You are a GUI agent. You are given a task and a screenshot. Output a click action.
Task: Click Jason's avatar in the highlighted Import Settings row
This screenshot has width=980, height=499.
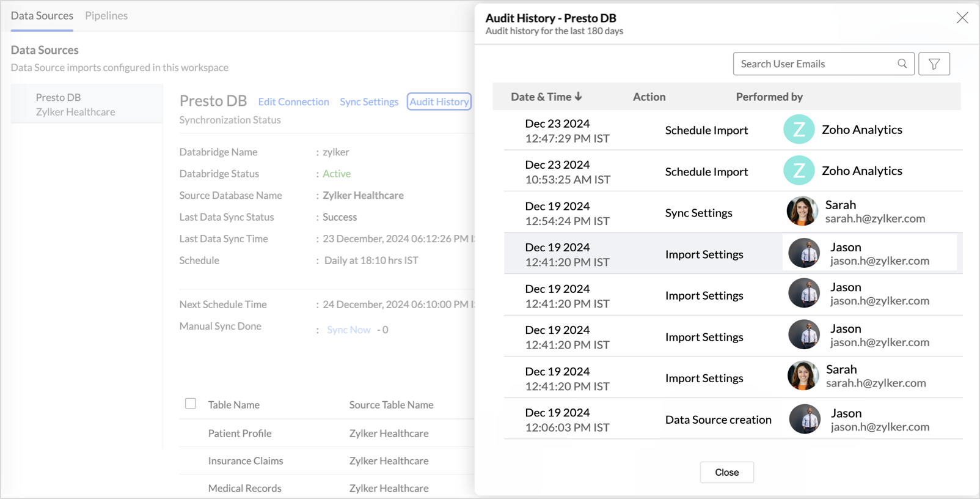click(804, 253)
